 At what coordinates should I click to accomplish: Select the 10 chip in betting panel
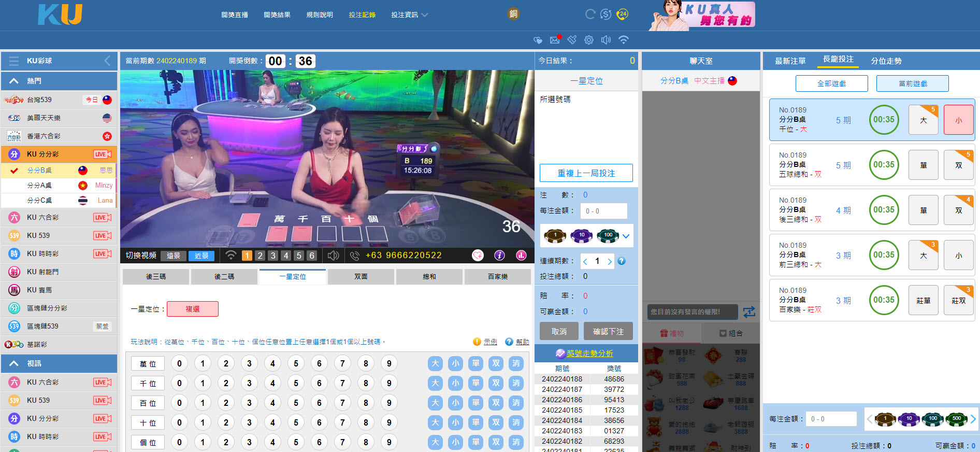point(581,236)
